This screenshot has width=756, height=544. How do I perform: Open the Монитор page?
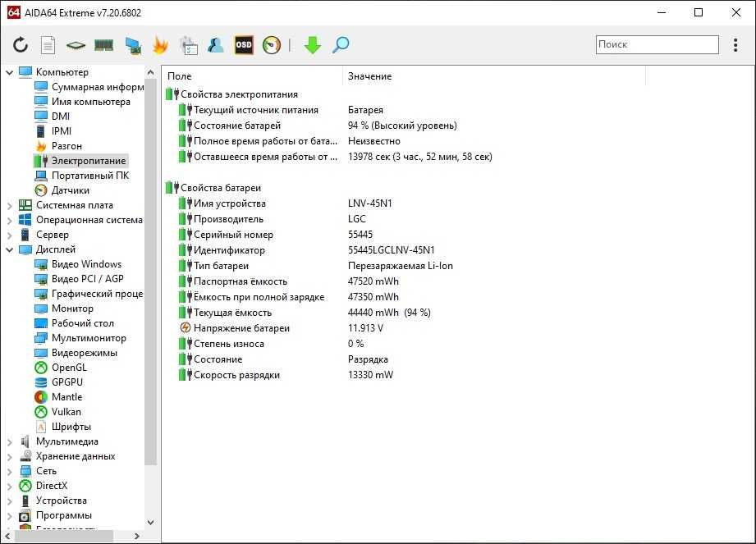click(x=64, y=309)
